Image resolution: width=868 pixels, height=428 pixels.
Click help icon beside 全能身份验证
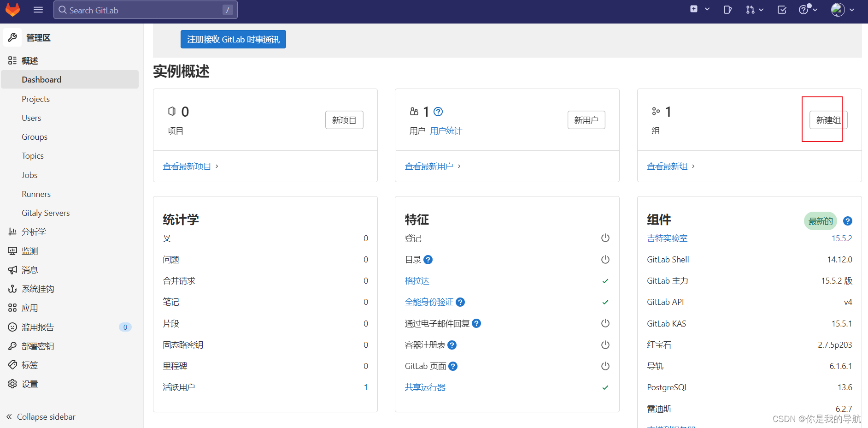[x=460, y=302]
